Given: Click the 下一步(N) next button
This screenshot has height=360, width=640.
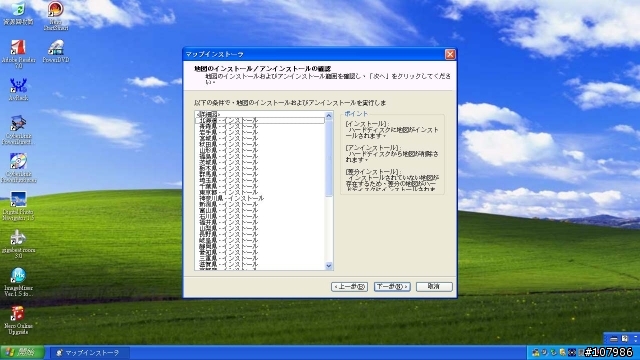Looking at the screenshot, I should [x=392, y=287].
